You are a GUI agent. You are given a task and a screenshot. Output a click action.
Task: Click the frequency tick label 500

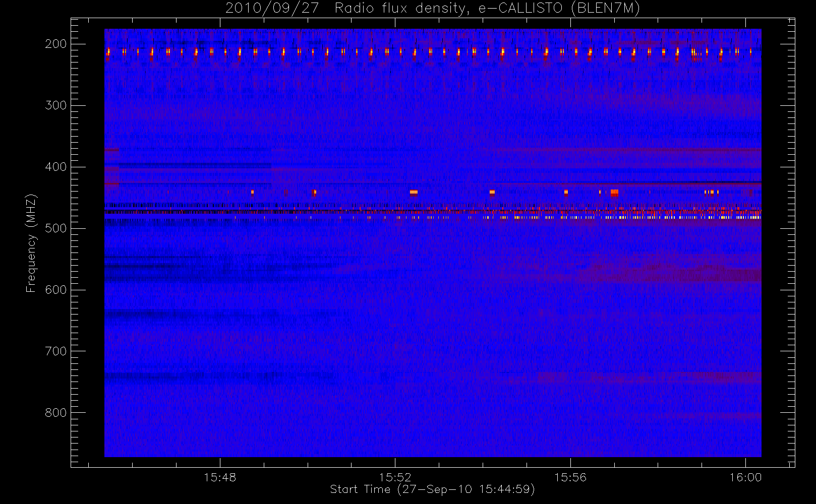pos(55,228)
